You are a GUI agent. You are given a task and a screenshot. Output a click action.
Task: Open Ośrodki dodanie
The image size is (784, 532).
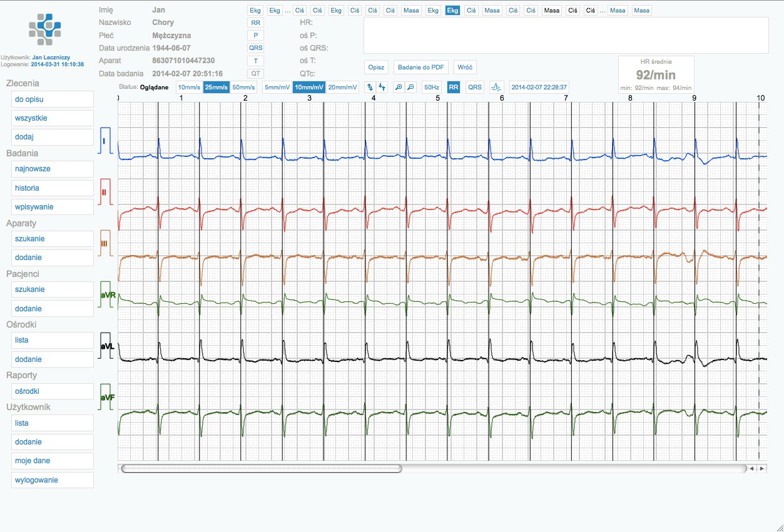click(x=53, y=359)
